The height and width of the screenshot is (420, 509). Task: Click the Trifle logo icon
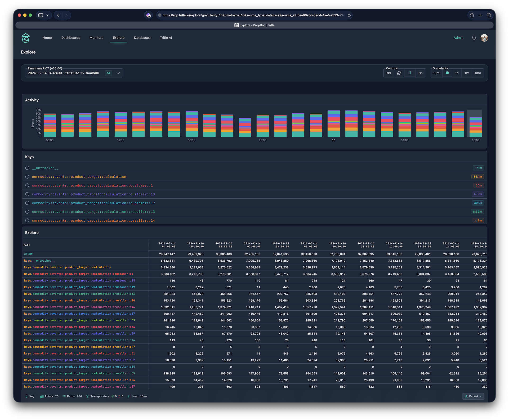click(x=26, y=38)
